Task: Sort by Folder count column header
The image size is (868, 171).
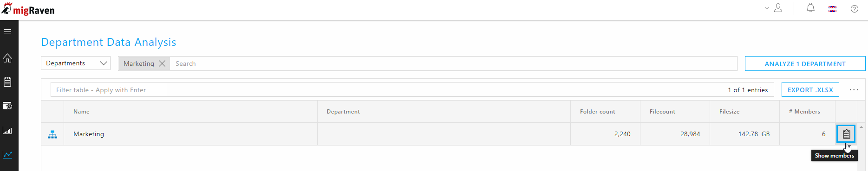Action: click(597, 112)
